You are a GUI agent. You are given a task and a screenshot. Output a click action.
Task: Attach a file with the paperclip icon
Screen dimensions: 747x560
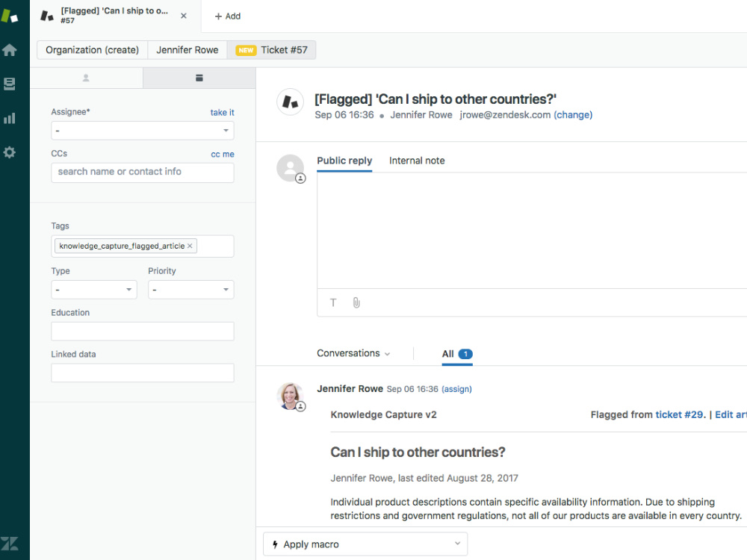click(x=356, y=302)
